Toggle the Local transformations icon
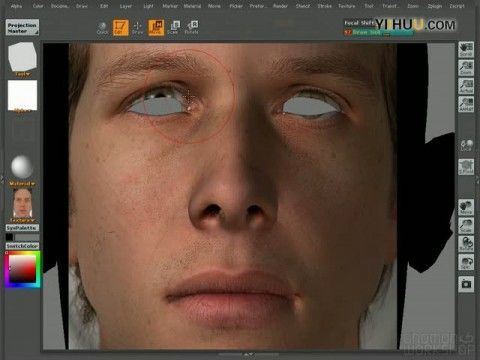480x360 pixels. 466,146
